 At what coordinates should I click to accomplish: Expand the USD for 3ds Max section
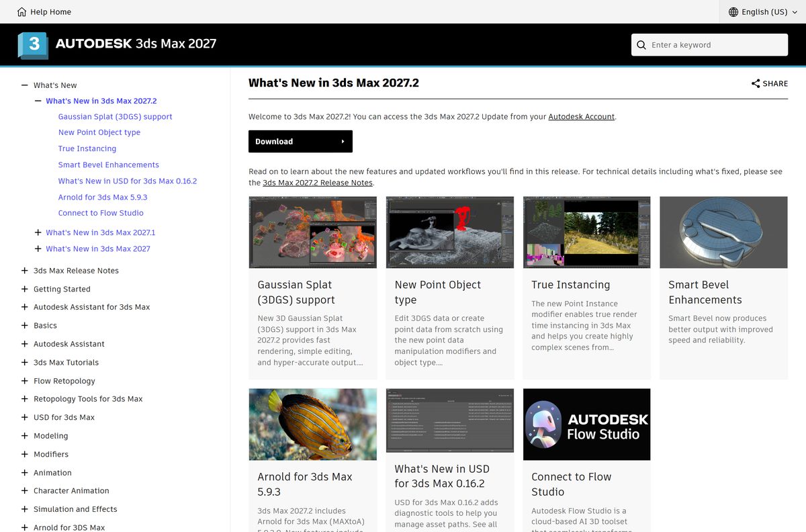click(x=25, y=417)
